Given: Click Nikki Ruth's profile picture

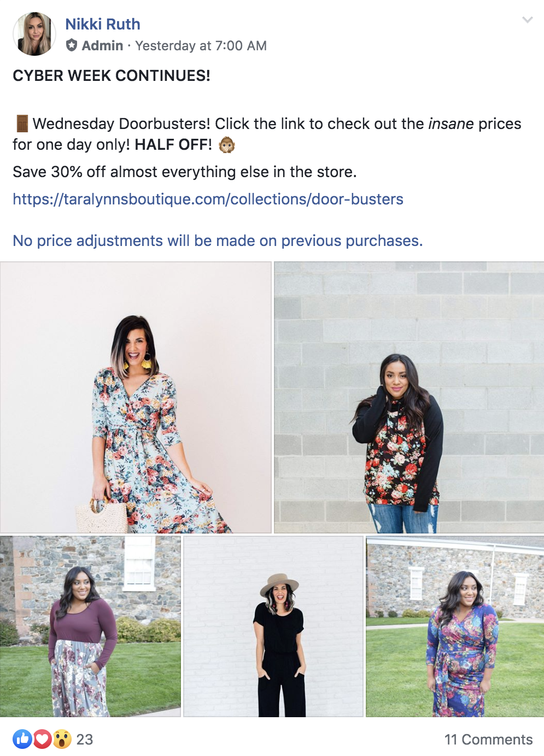Looking at the screenshot, I should coord(34,34).
